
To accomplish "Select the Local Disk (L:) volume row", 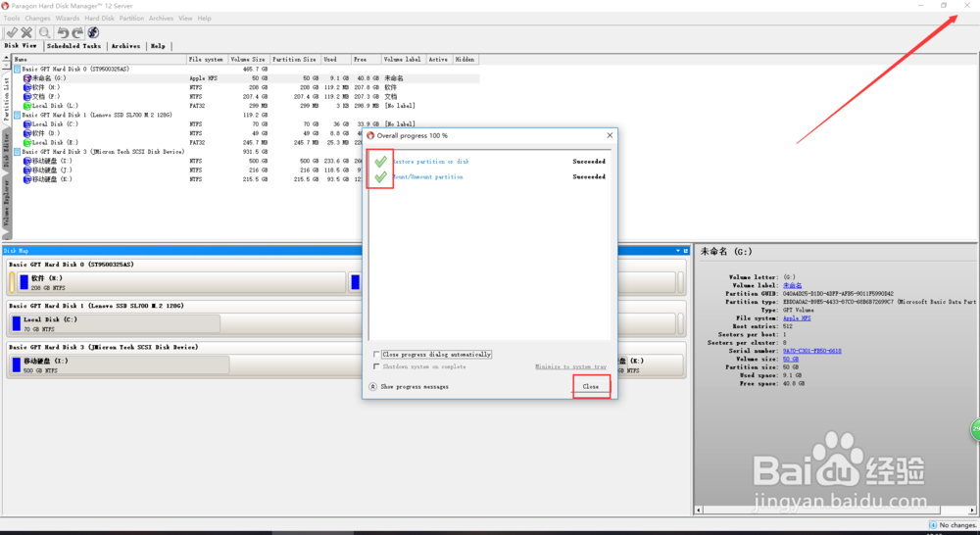I will 246,106.
